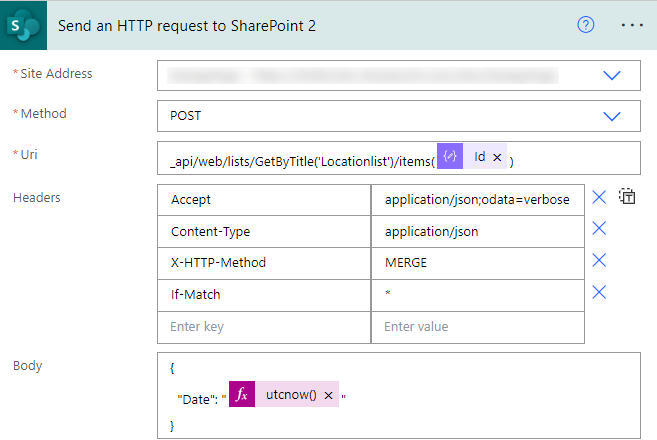657x440 pixels.
Task: Edit the MERGE header value
Action: coord(477,263)
